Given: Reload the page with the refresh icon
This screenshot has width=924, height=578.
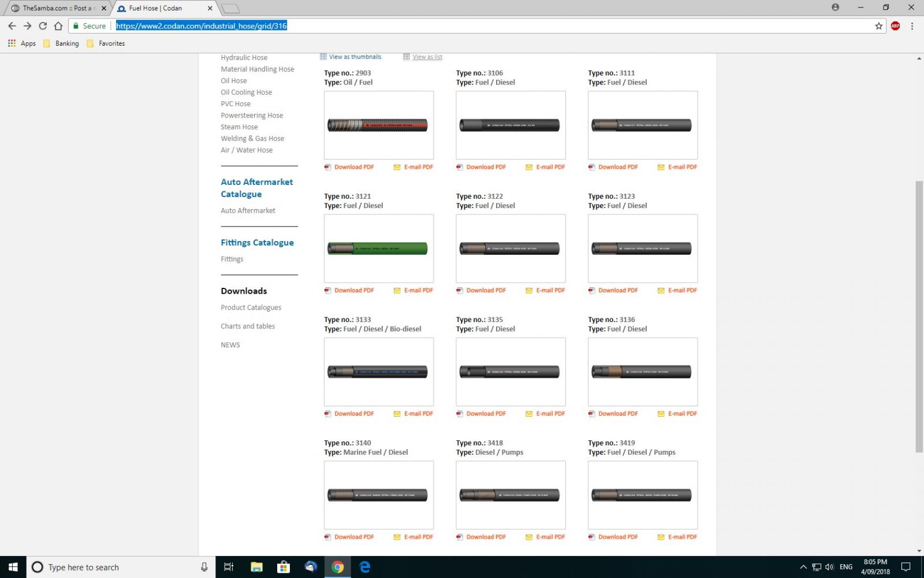Looking at the screenshot, I should (x=43, y=26).
